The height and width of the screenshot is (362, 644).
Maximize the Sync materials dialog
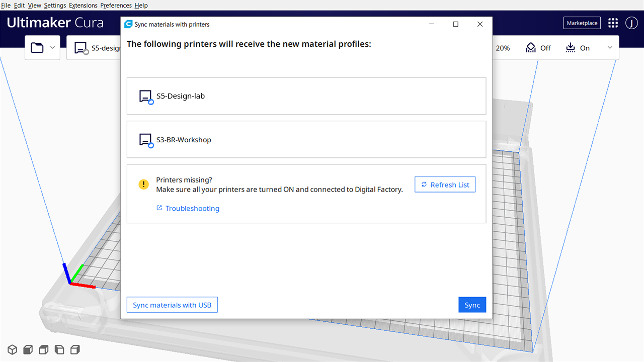click(456, 24)
